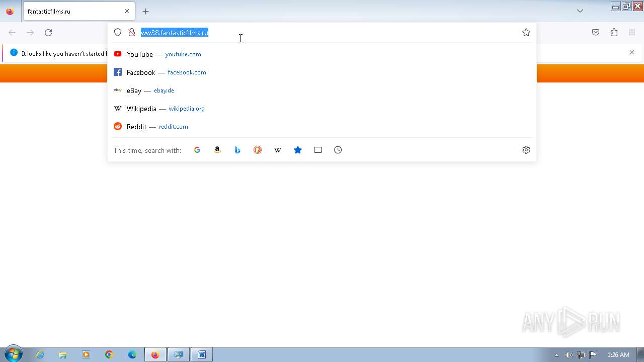Open the Wikipedia suggestion
The height and width of the screenshot is (362, 644).
[322, 109]
